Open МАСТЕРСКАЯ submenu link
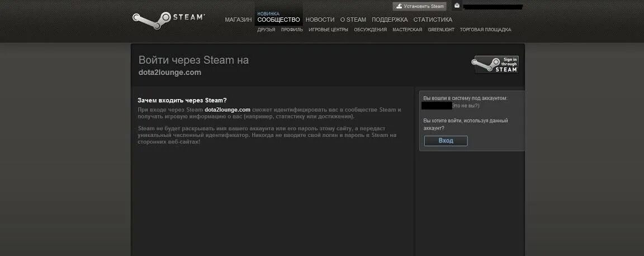Image resolution: width=644 pixels, height=256 pixels. [x=407, y=30]
